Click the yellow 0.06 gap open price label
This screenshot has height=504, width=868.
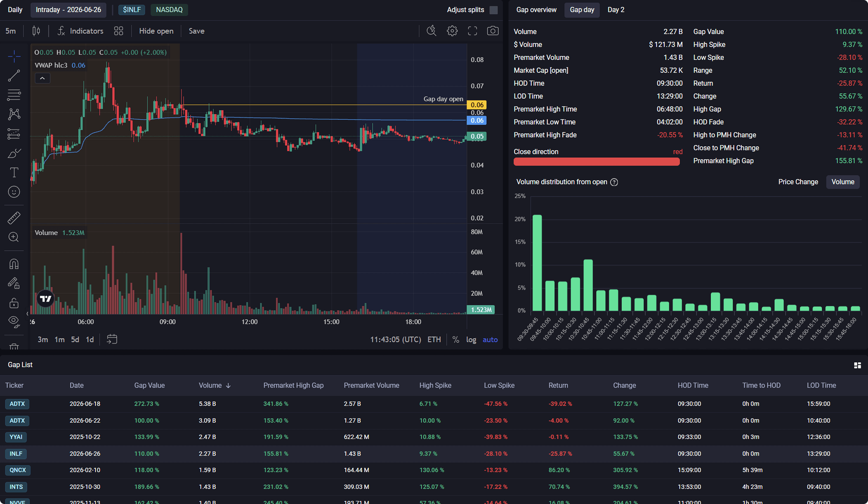click(x=477, y=105)
